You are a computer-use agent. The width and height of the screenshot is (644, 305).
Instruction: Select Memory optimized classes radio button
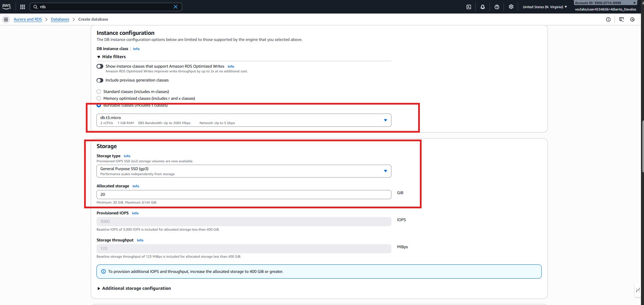(x=99, y=98)
